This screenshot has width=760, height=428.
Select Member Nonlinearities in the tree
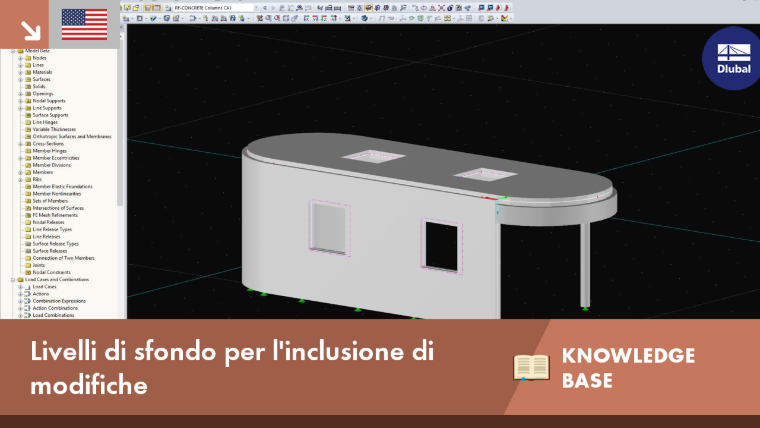click(x=57, y=194)
